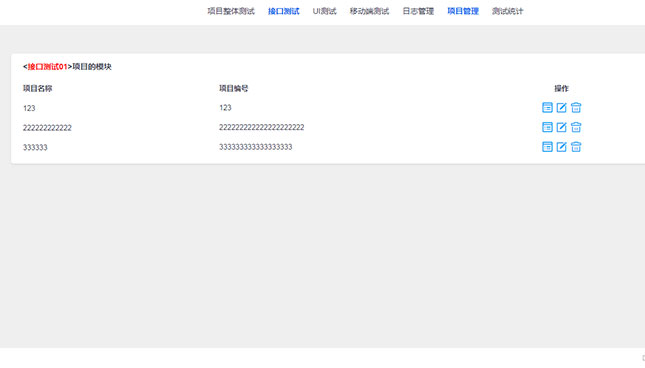Click the 操作 column header
The height and width of the screenshot is (368, 645).
pyautogui.click(x=561, y=88)
